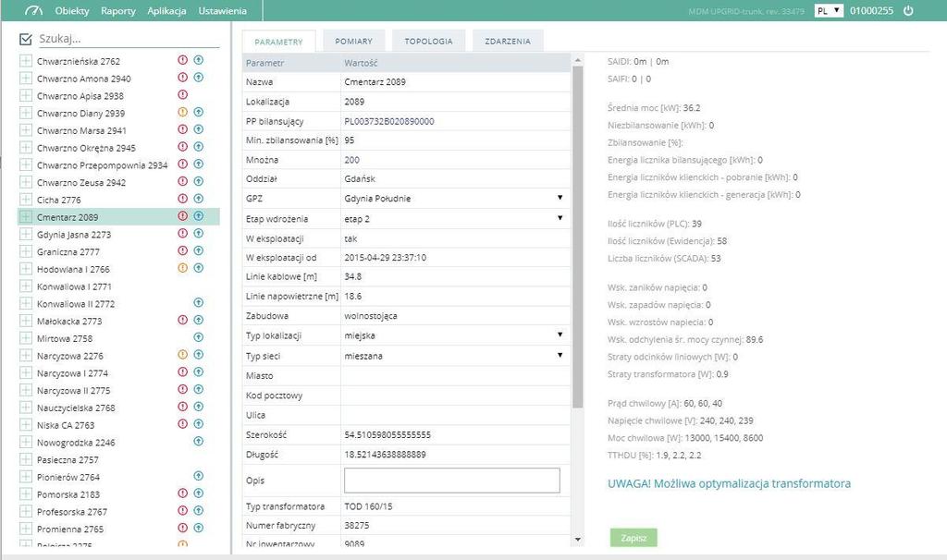This screenshot has width=947, height=560.
Task: Open the Ustawienia menu
Action: [222, 11]
